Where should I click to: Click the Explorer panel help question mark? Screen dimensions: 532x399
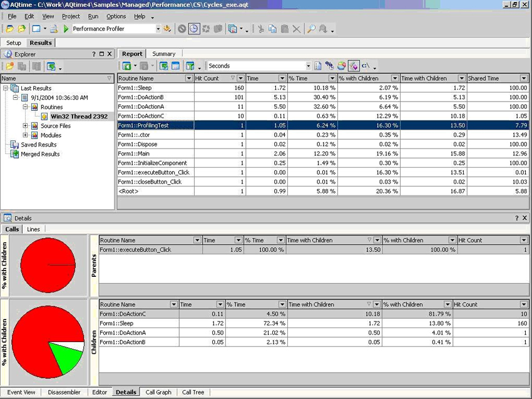(94, 54)
